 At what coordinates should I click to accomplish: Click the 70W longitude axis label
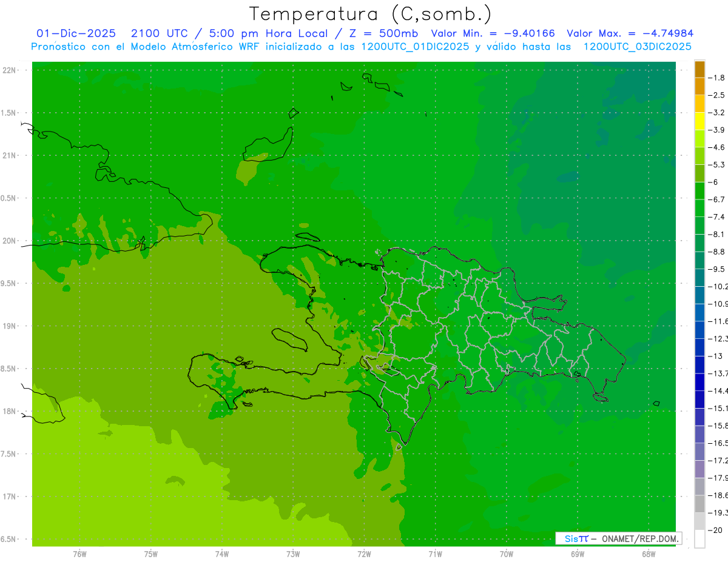[x=507, y=554]
